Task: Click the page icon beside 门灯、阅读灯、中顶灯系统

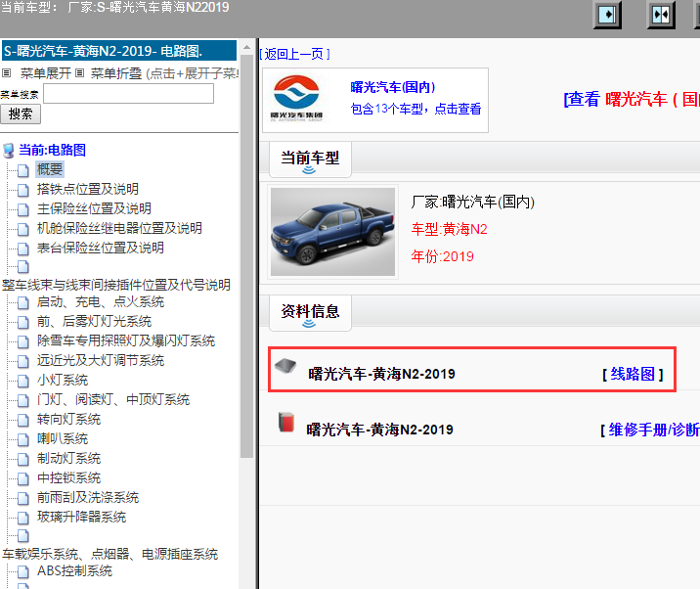Action: coord(23,400)
